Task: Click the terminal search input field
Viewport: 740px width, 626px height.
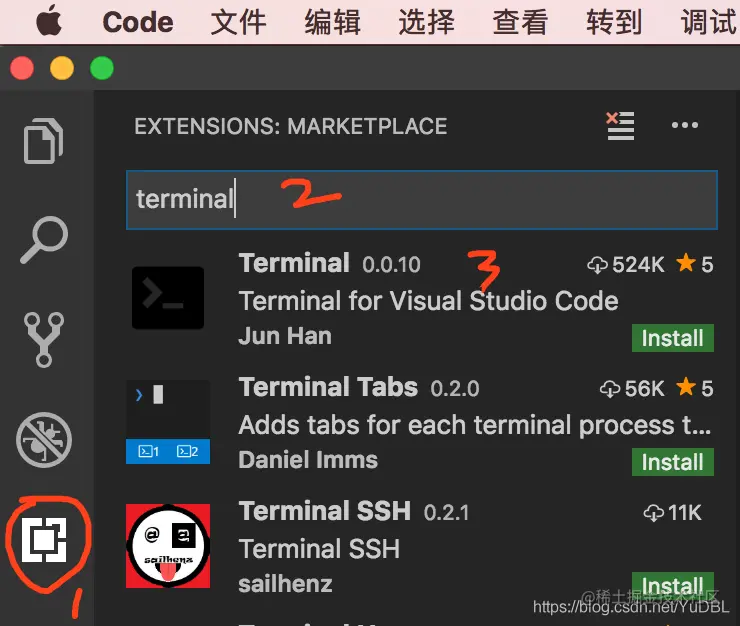Action: point(422,200)
